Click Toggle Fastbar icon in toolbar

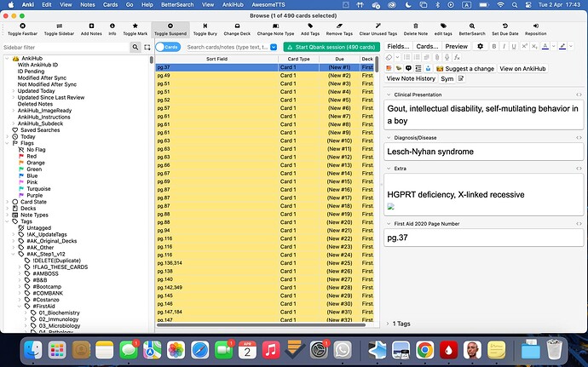(22, 26)
